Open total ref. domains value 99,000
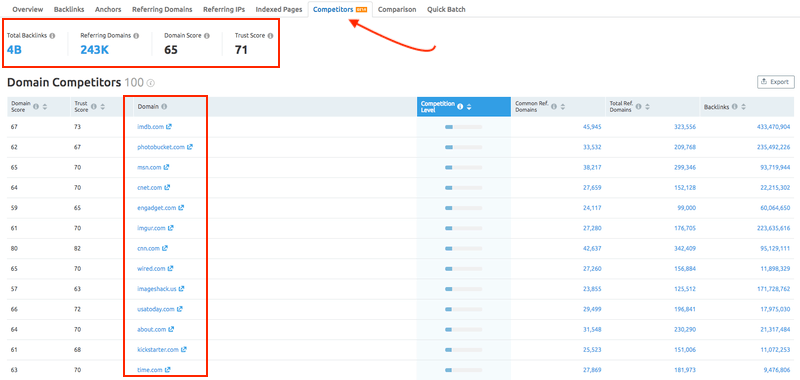800x380 pixels. click(687, 208)
